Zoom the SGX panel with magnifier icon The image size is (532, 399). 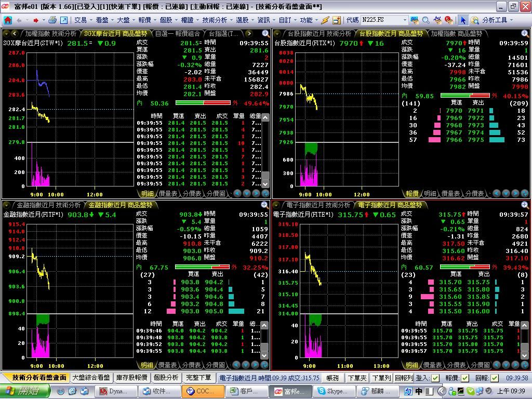point(265,34)
